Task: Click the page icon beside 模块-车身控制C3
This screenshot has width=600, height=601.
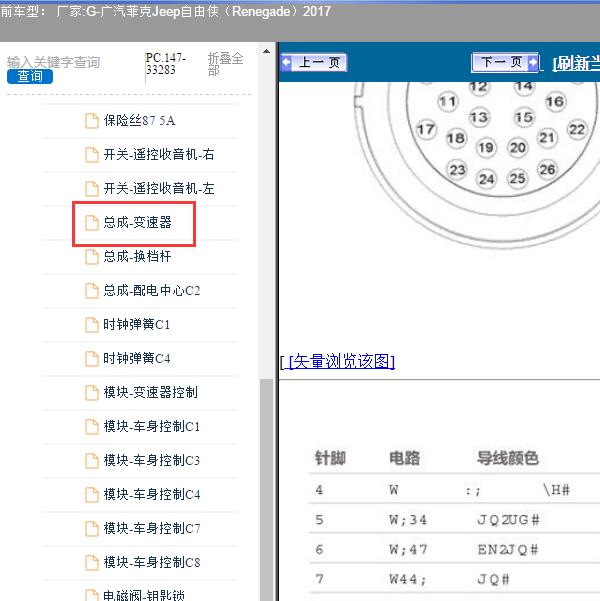Action: [x=91, y=460]
